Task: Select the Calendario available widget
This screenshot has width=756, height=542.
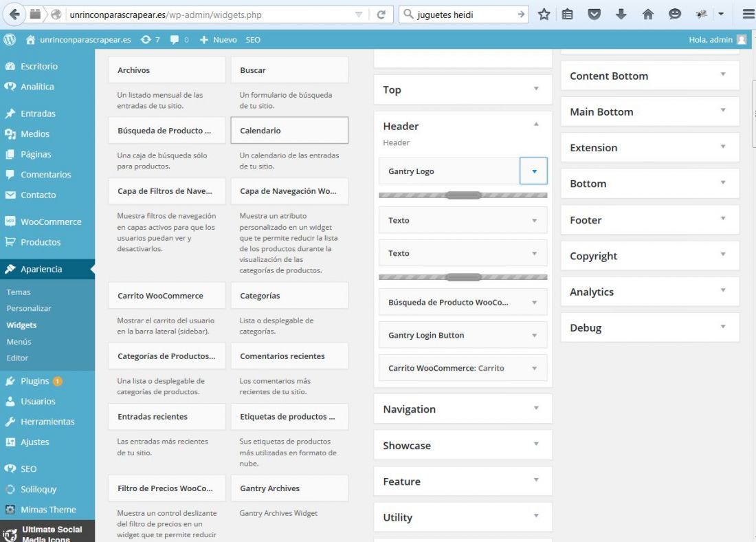Action: pyautogui.click(x=289, y=130)
